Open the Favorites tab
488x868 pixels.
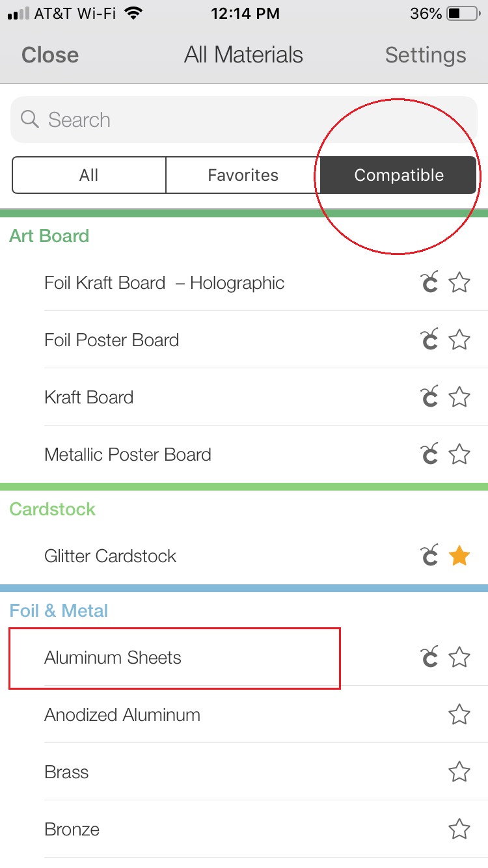(243, 175)
